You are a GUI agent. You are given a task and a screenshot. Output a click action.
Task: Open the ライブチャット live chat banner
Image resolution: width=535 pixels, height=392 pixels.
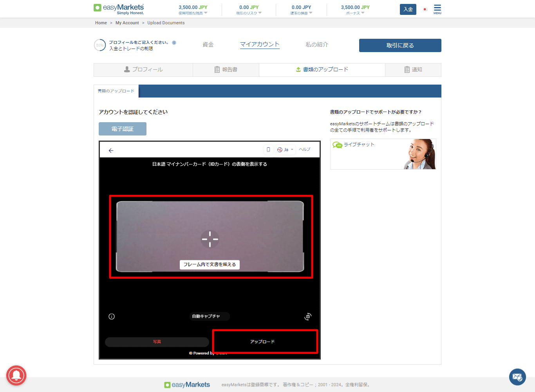click(383, 154)
